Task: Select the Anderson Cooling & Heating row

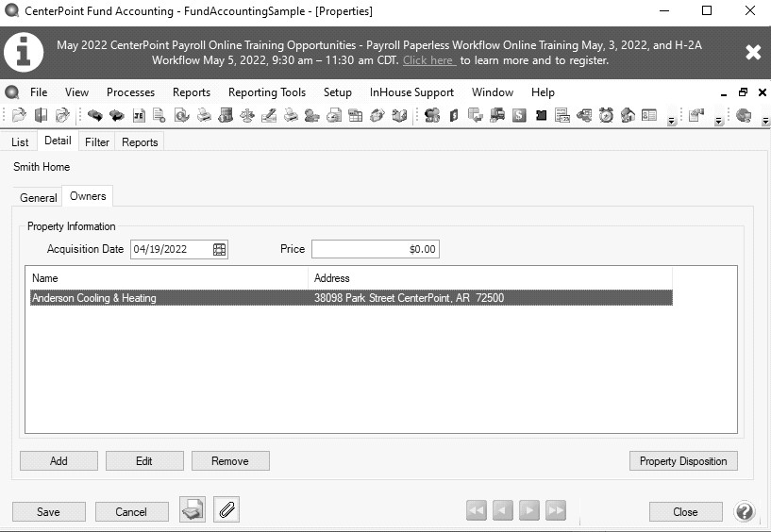Action: coord(351,298)
